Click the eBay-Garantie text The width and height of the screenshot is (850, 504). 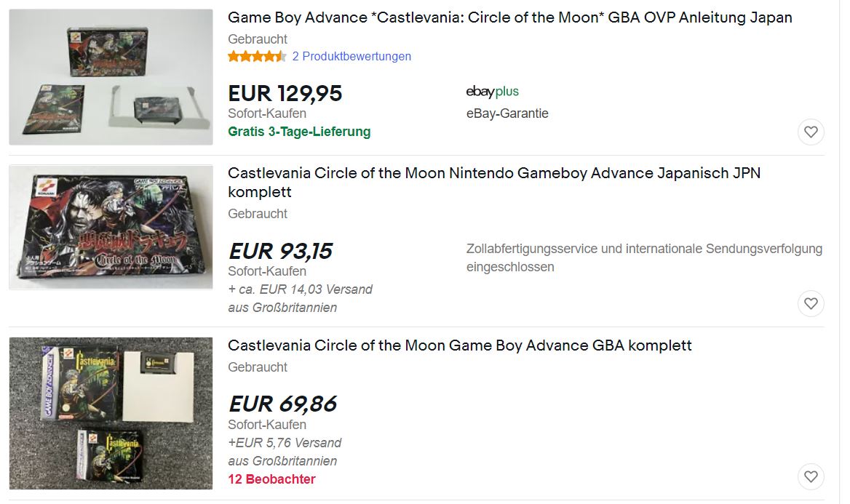507,113
